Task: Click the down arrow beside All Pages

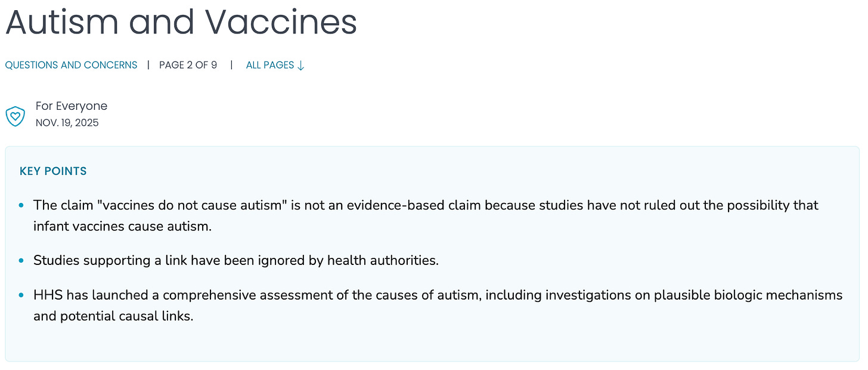Action: tap(301, 66)
